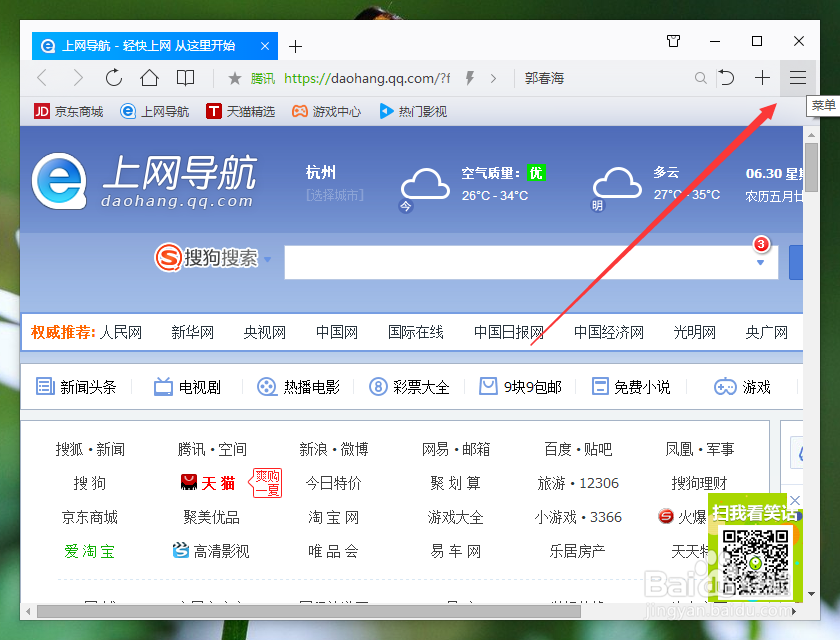Screen dimensions: 840x640
Task: Open 旅游·12306 link
Action: 578,483
